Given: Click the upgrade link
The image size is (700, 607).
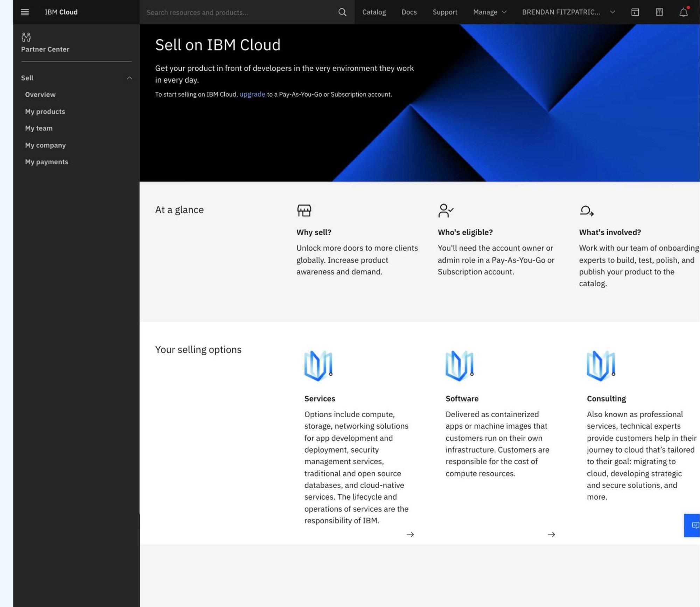Looking at the screenshot, I should click(x=252, y=94).
